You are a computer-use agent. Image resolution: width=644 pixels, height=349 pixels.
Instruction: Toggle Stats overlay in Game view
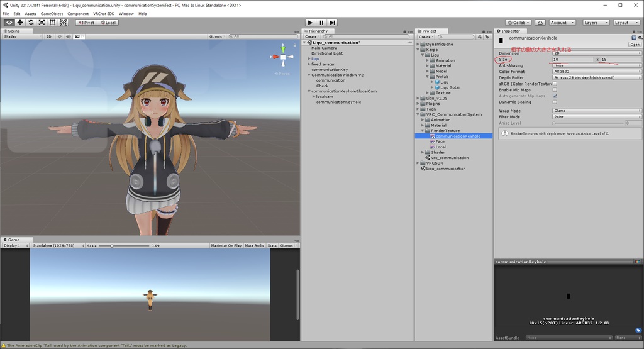point(272,245)
